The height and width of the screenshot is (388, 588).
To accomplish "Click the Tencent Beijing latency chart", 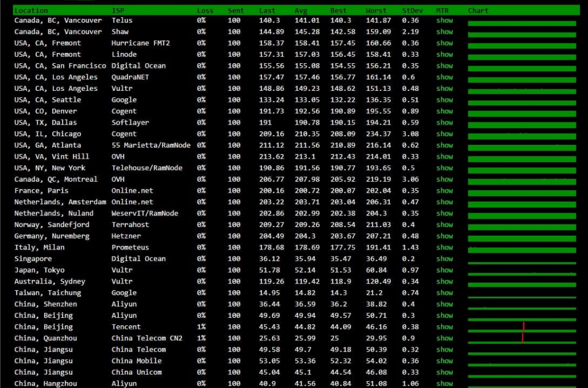I will [522, 328].
